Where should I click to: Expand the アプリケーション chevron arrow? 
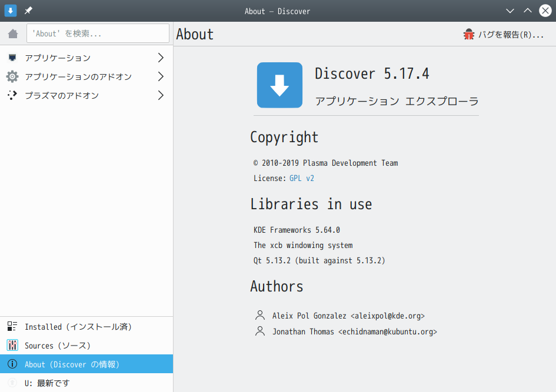pos(161,58)
